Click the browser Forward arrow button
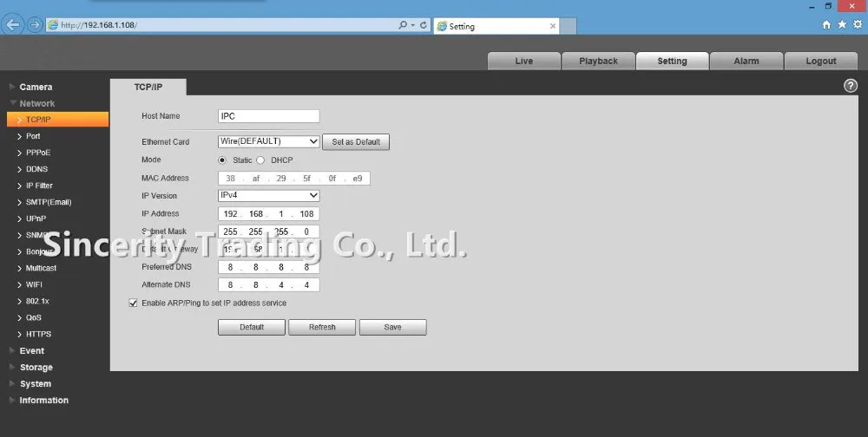The height and width of the screenshot is (437, 868). (x=35, y=25)
